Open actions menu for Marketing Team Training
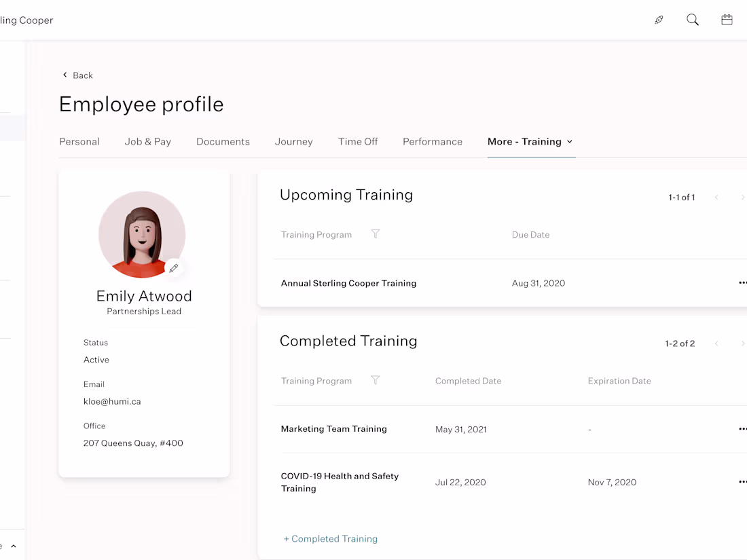Image resolution: width=747 pixels, height=560 pixels. (x=742, y=429)
